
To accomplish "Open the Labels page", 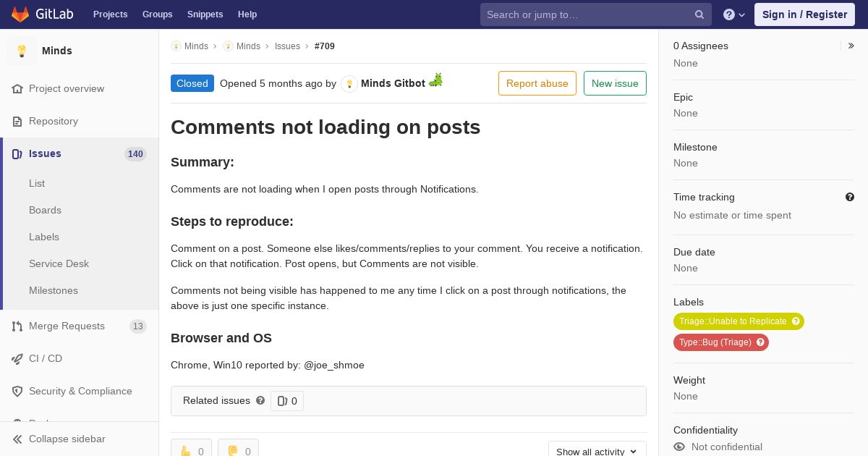I will [x=44, y=237].
